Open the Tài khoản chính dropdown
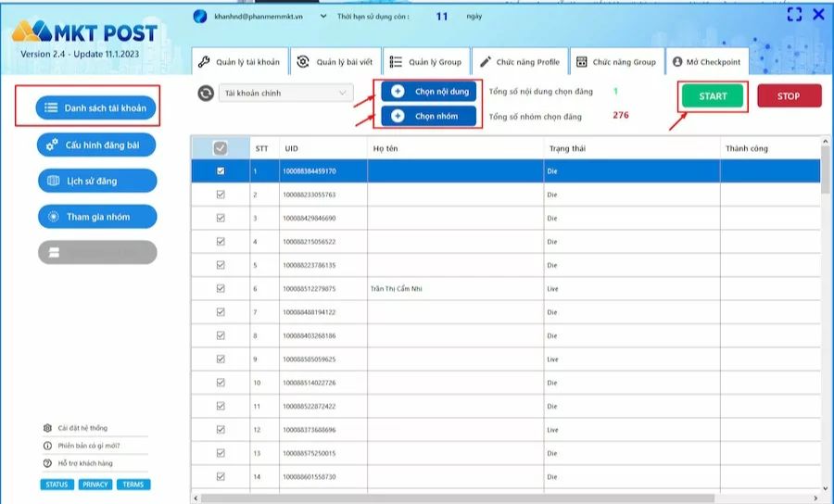The height and width of the screenshot is (504, 834). point(287,93)
